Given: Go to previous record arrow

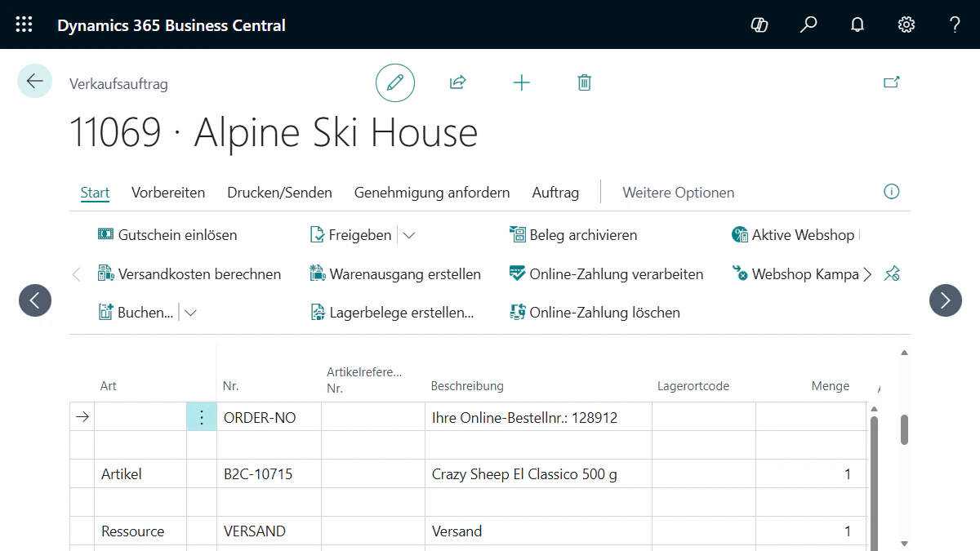Looking at the screenshot, I should click(35, 300).
